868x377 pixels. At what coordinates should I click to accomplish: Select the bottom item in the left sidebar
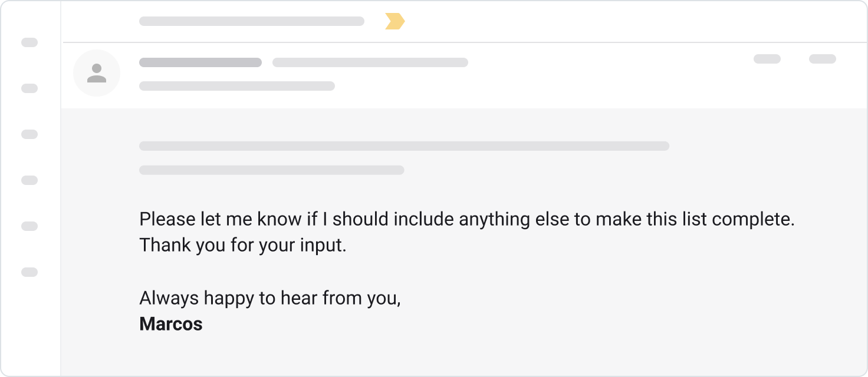[x=29, y=272]
